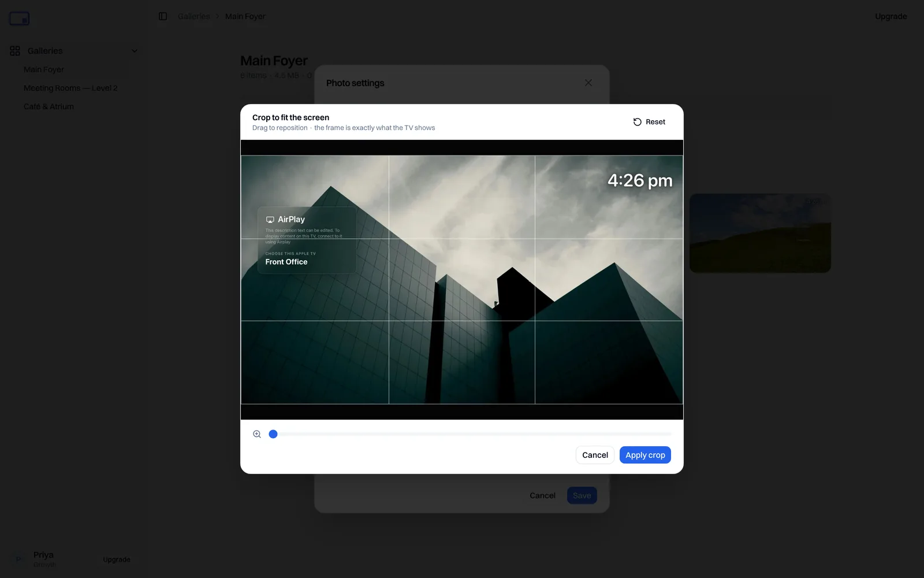Click the Priya account name
924x578 pixels.
pos(43,555)
